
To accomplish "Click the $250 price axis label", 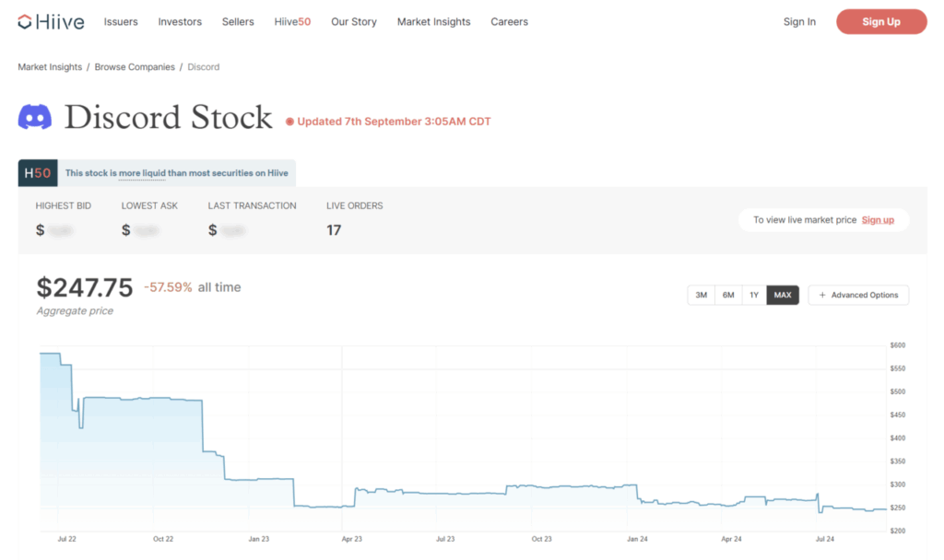I will click(898, 507).
